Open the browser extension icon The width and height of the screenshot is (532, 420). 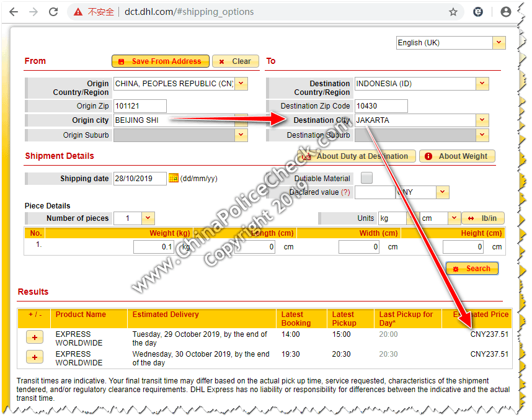coord(477,12)
